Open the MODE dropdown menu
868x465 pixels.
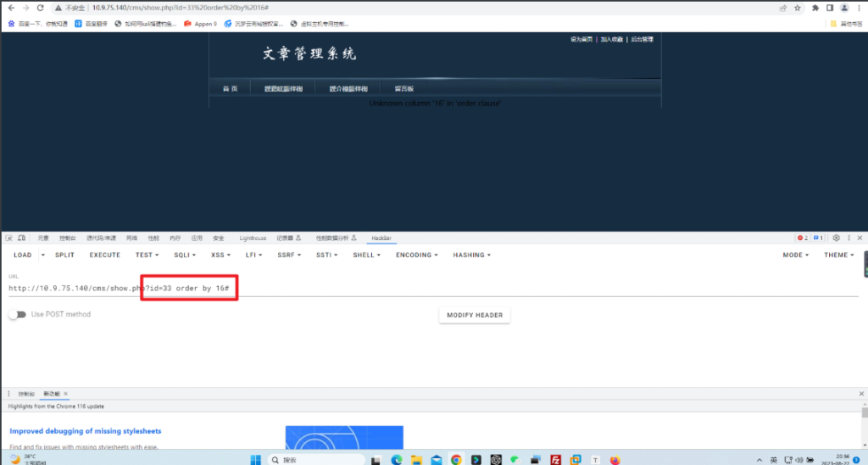795,255
